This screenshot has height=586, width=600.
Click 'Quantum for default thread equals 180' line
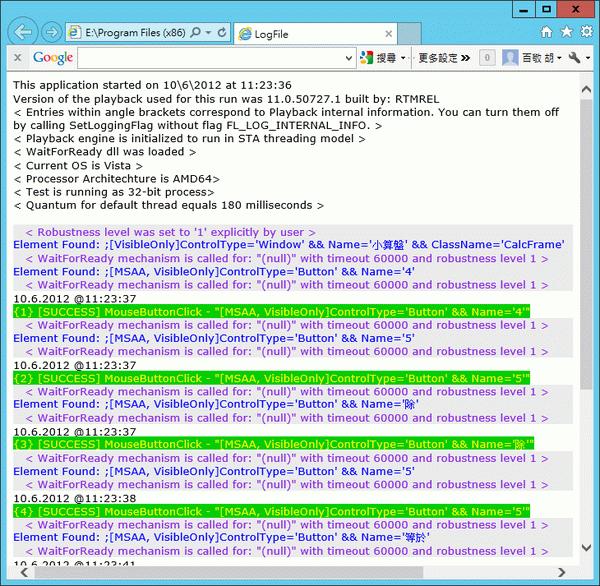point(168,206)
